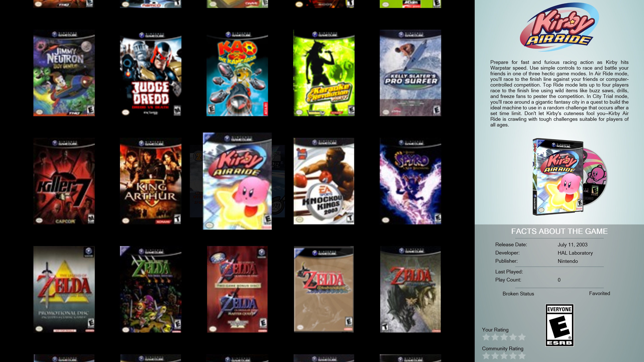
Task: Click the Developer label
Action: [x=507, y=253]
